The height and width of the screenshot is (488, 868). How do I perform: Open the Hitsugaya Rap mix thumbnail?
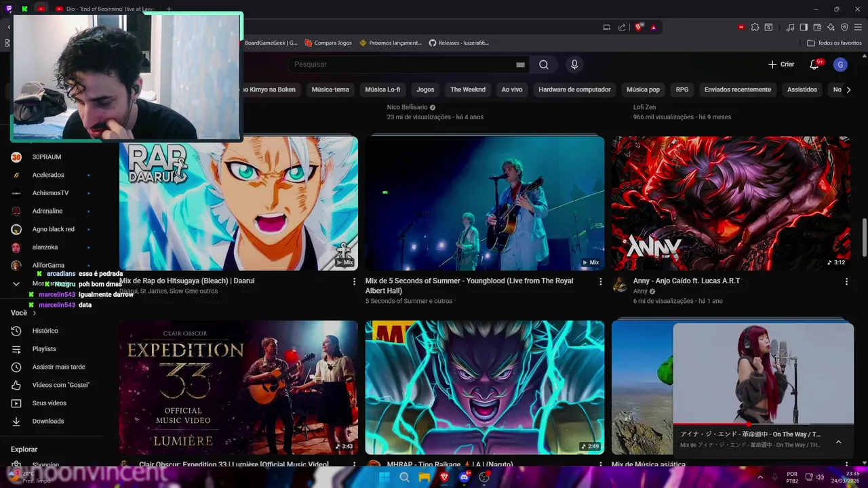click(239, 203)
